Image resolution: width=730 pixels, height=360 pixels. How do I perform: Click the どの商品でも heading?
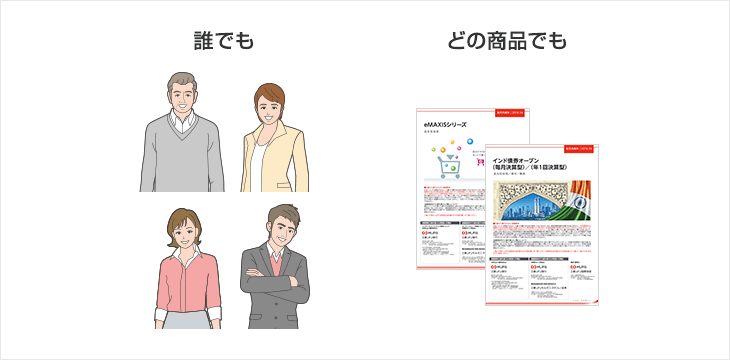pyautogui.click(x=507, y=41)
